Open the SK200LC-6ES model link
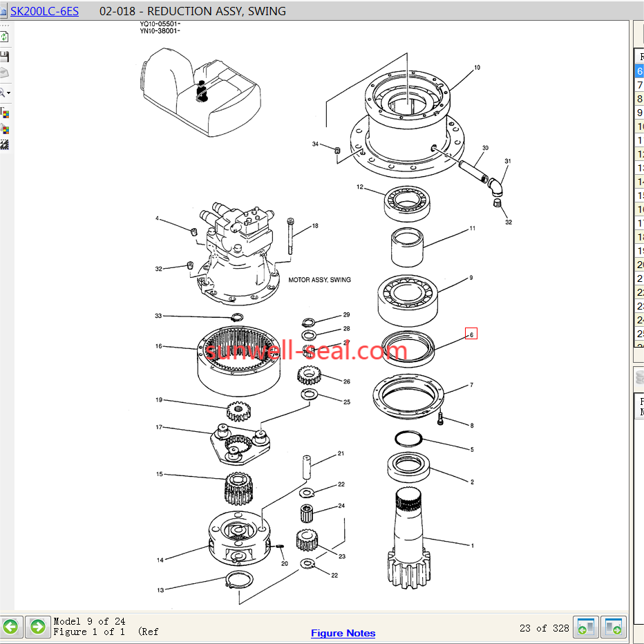 [x=44, y=11]
